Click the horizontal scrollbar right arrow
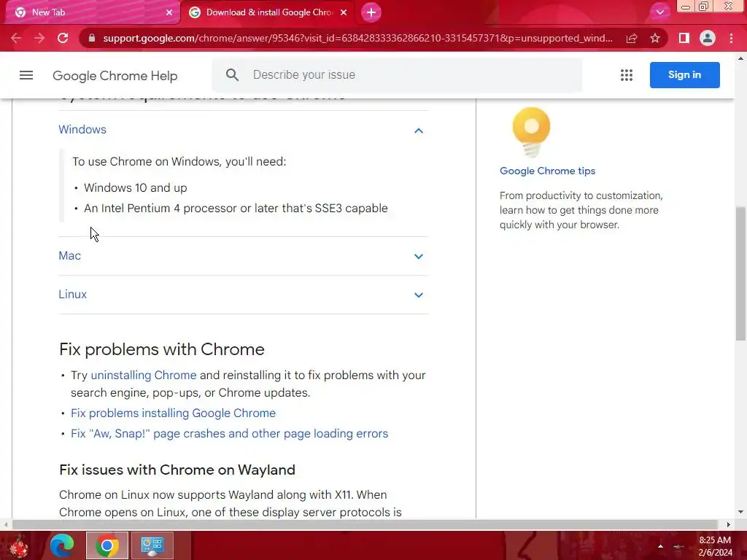Image resolution: width=747 pixels, height=560 pixels. (728, 524)
